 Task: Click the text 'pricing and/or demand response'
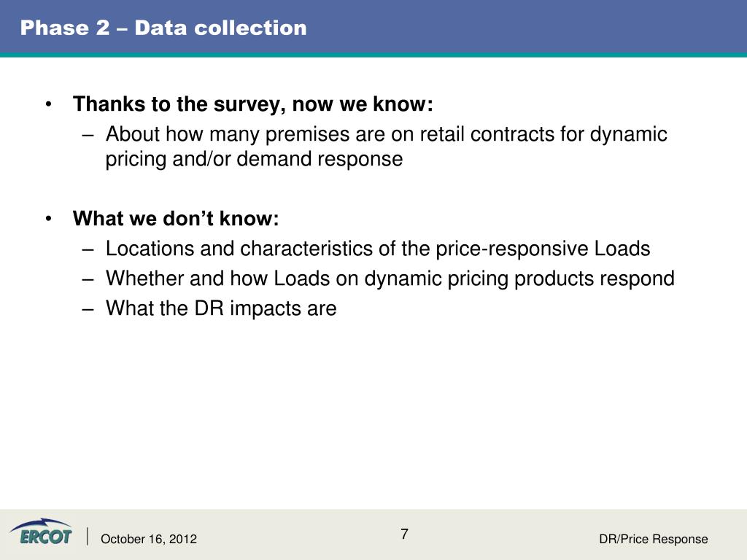click(x=254, y=159)
